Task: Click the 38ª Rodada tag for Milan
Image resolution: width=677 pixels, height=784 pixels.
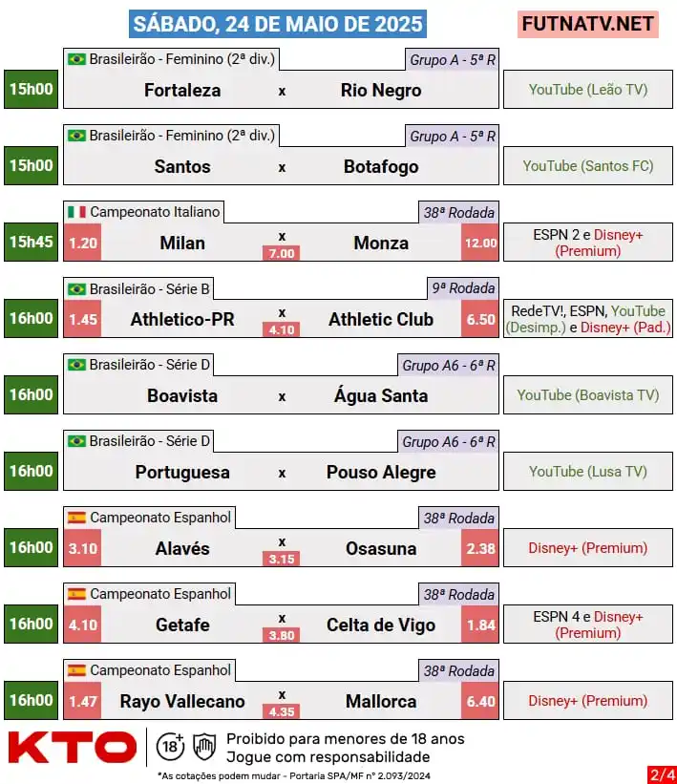Action: point(458,213)
